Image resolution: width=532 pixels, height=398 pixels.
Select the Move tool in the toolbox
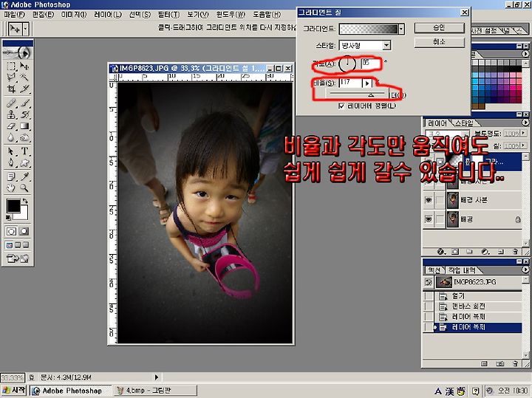(x=24, y=66)
